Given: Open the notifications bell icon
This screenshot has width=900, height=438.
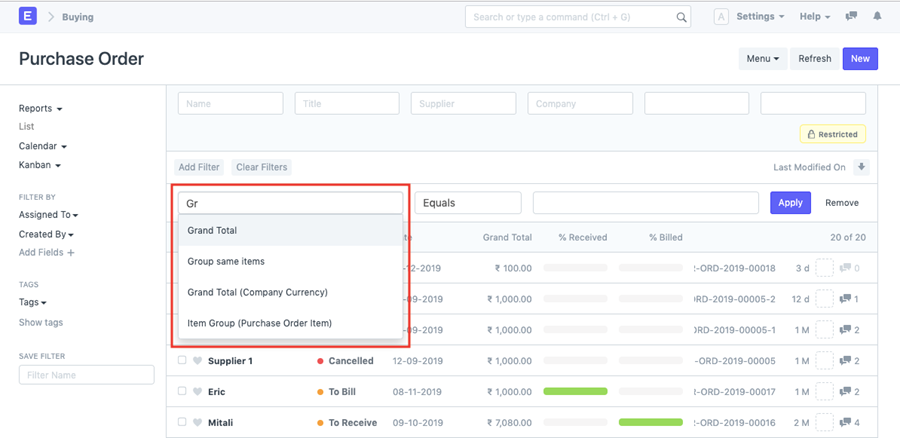Looking at the screenshot, I should pyautogui.click(x=878, y=17).
